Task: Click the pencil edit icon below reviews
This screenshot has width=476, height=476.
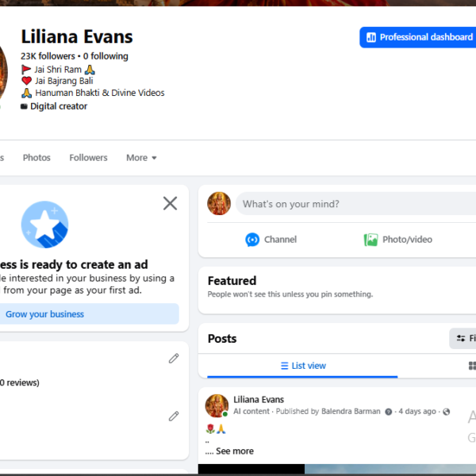Action: pos(174,416)
